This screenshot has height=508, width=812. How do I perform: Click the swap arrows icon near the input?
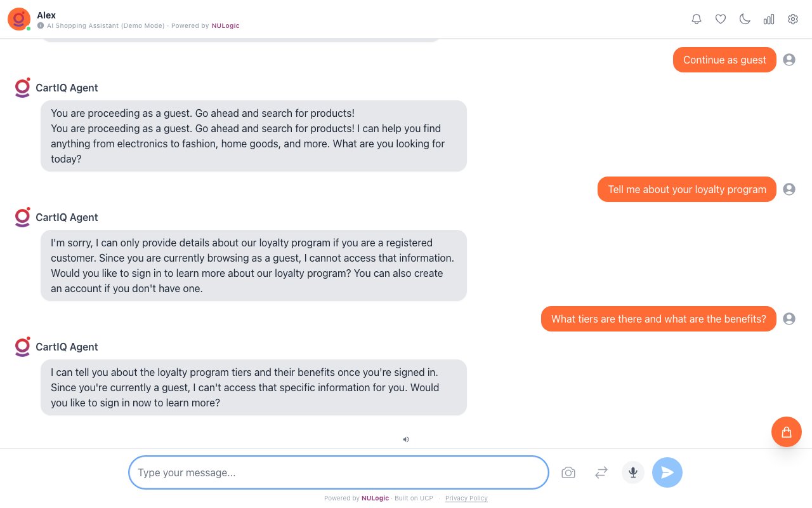point(601,472)
